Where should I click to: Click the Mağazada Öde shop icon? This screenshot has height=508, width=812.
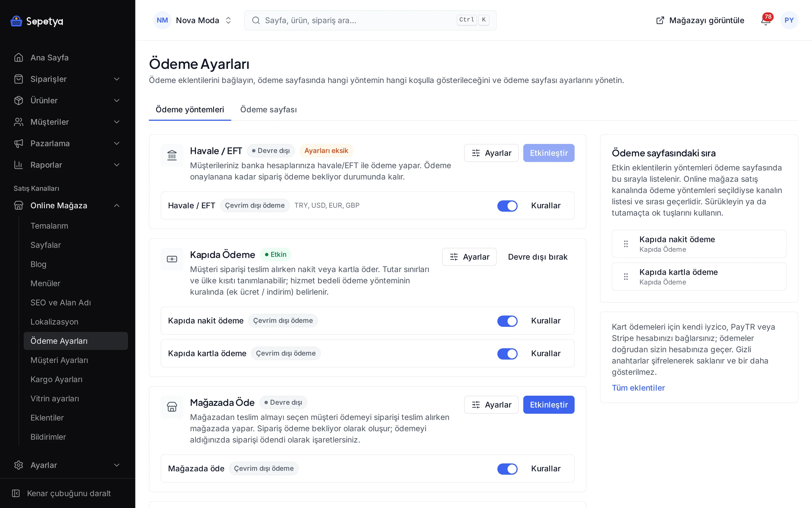[x=172, y=407]
